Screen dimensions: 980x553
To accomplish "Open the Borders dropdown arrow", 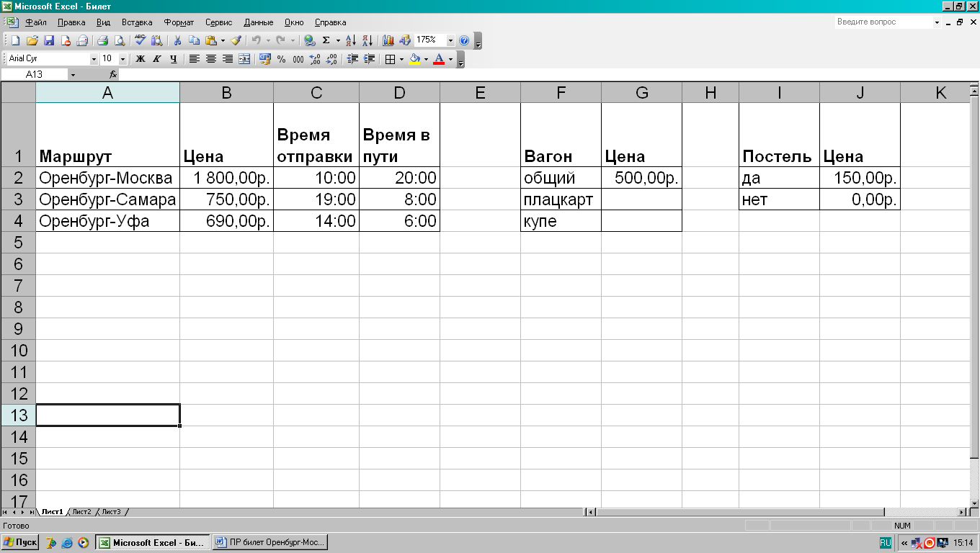I will [401, 59].
